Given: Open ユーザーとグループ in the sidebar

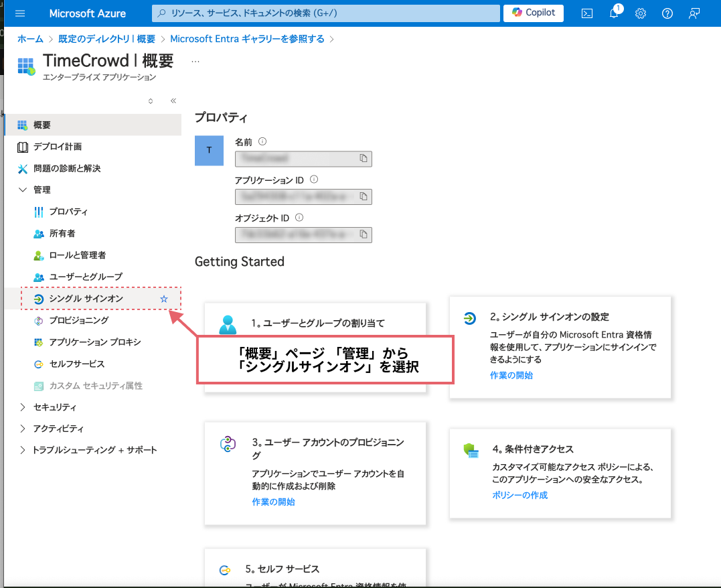Looking at the screenshot, I should point(86,277).
